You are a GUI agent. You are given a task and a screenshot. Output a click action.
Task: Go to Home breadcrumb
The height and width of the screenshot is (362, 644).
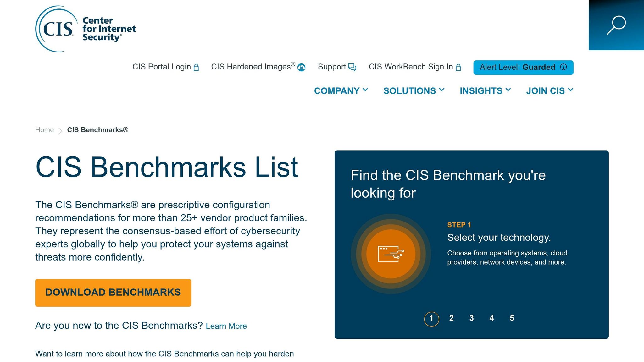coord(44,130)
